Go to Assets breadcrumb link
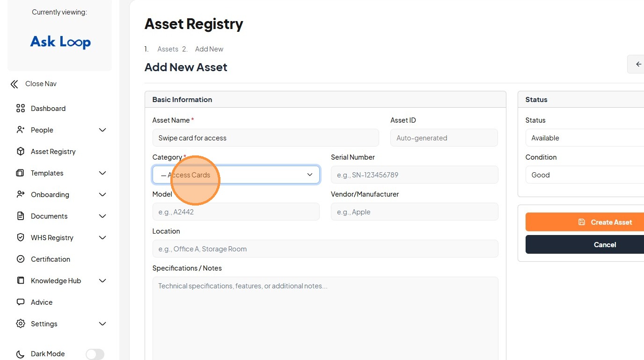Viewport: 644px width, 360px height. [x=168, y=49]
